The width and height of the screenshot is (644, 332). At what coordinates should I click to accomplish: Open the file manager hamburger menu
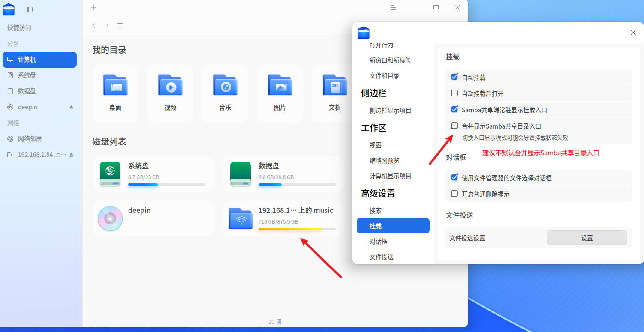coord(393,7)
